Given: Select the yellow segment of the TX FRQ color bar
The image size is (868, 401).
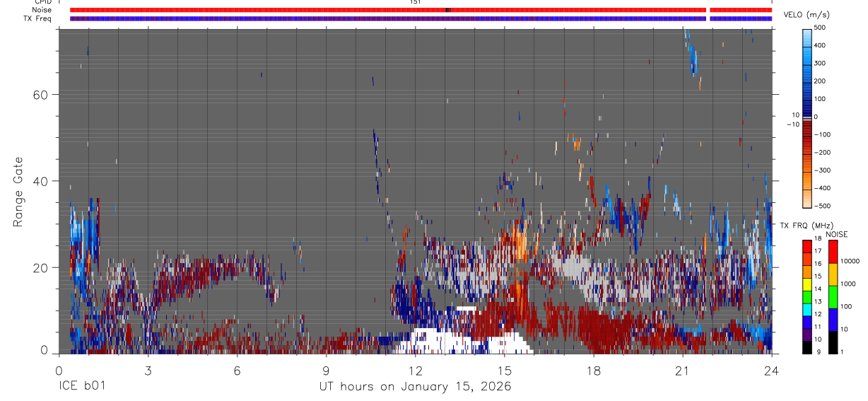Looking at the screenshot, I should pyautogui.click(x=807, y=284).
